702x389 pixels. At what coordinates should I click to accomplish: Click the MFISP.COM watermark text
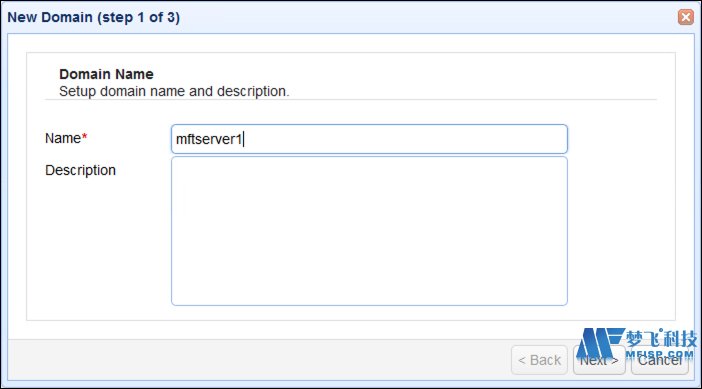pyautogui.click(x=659, y=355)
